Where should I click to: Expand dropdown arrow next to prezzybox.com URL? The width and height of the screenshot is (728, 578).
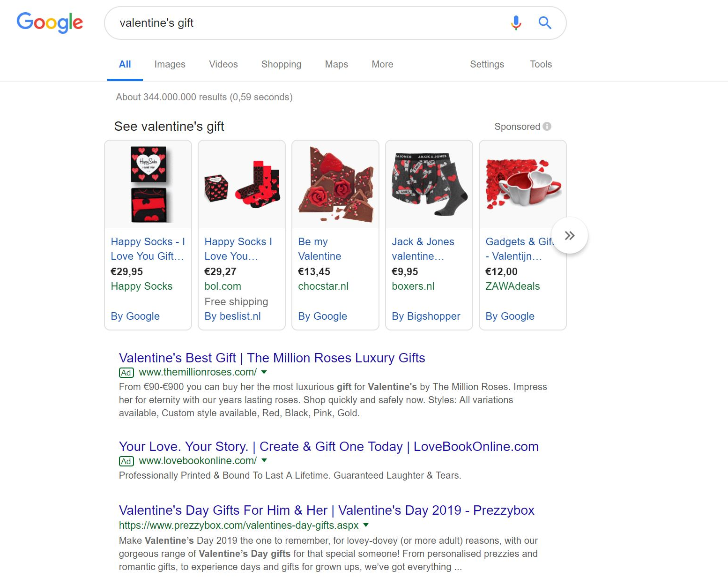tap(366, 525)
